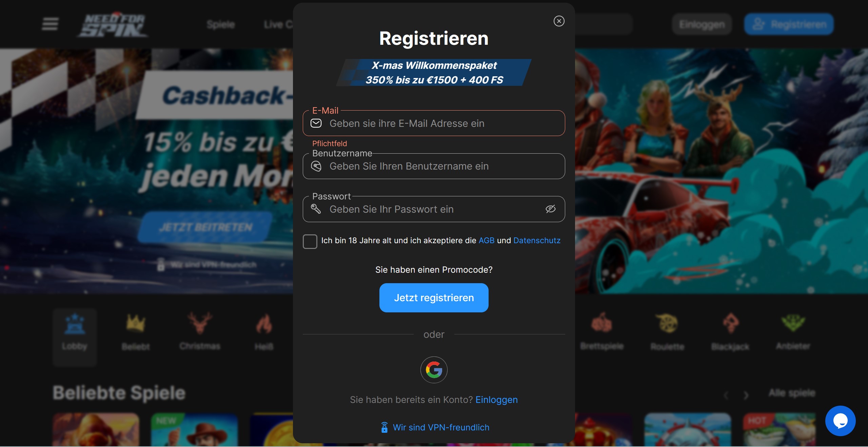The height and width of the screenshot is (447, 868).
Task: Toggle password visibility eye icon
Action: coord(550,209)
